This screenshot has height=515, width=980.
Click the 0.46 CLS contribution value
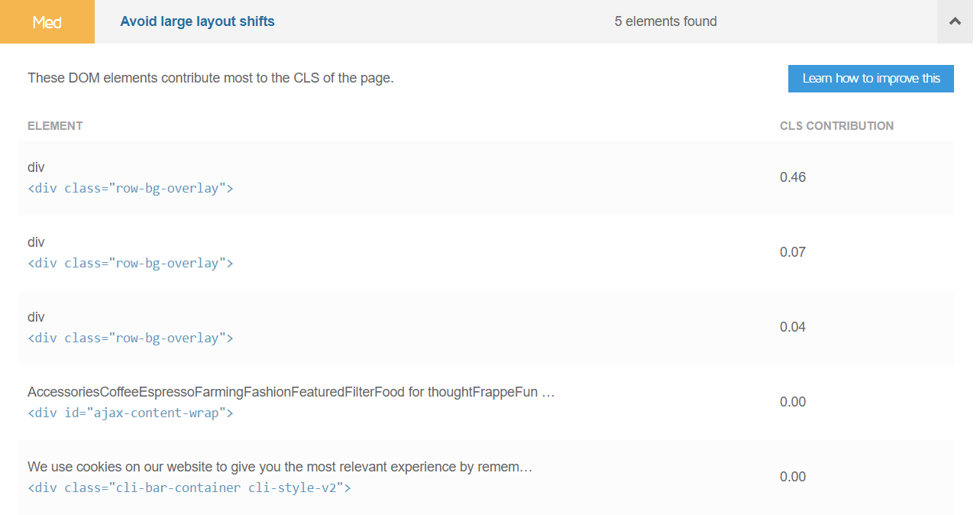[x=793, y=177]
